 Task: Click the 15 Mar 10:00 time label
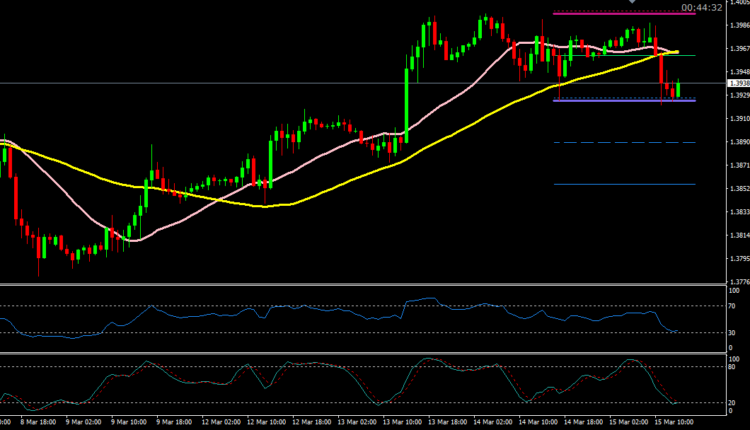[676, 421]
